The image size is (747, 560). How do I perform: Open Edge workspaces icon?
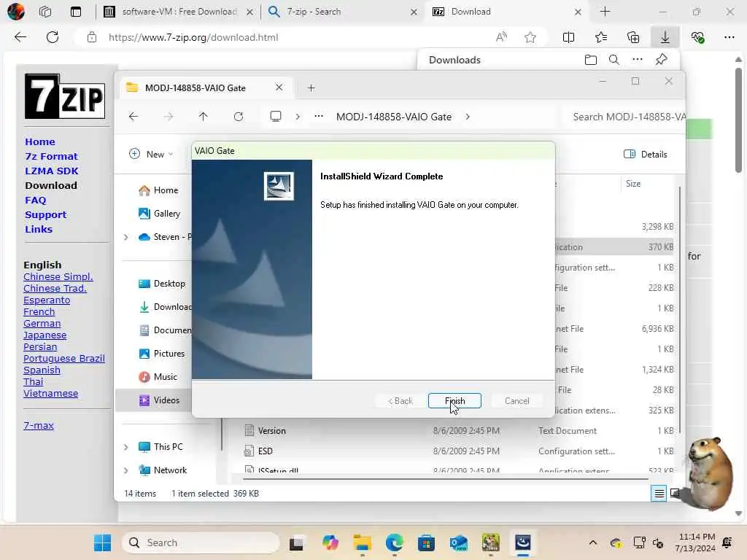[45, 12]
